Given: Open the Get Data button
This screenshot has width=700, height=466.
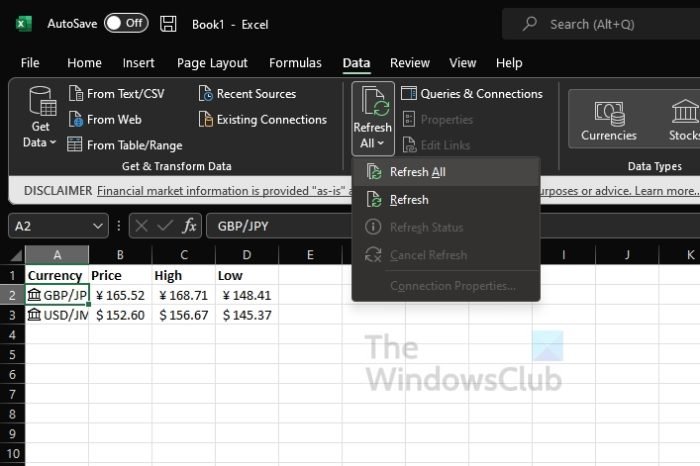Looking at the screenshot, I should (41, 118).
